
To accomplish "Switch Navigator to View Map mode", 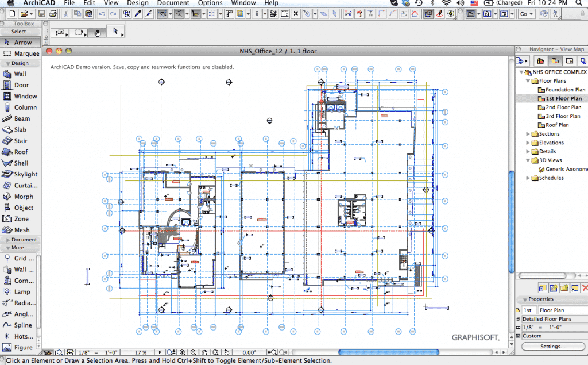I will pyautogui.click(x=555, y=60).
